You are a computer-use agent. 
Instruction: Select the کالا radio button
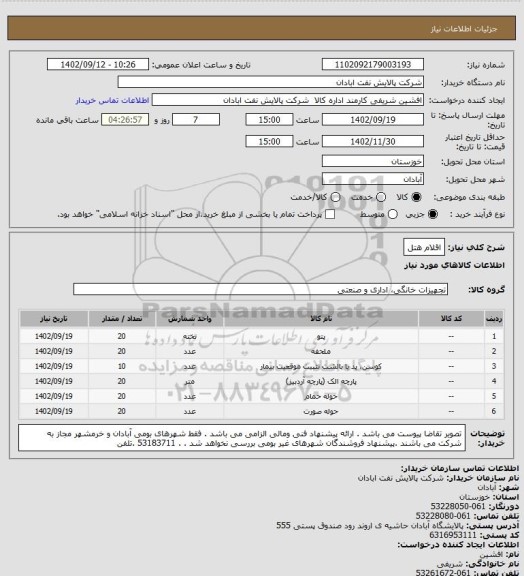click(416, 198)
